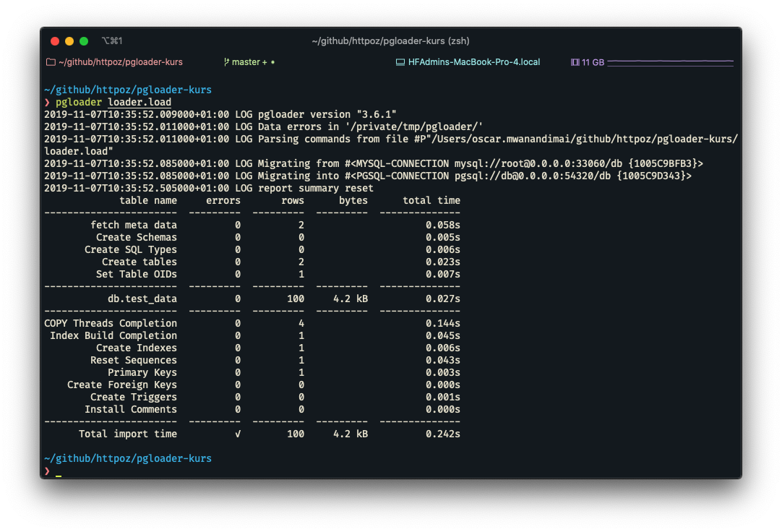The height and width of the screenshot is (532, 782).
Task: Click the 'Create Indexes' row label
Action: pyautogui.click(x=137, y=348)
